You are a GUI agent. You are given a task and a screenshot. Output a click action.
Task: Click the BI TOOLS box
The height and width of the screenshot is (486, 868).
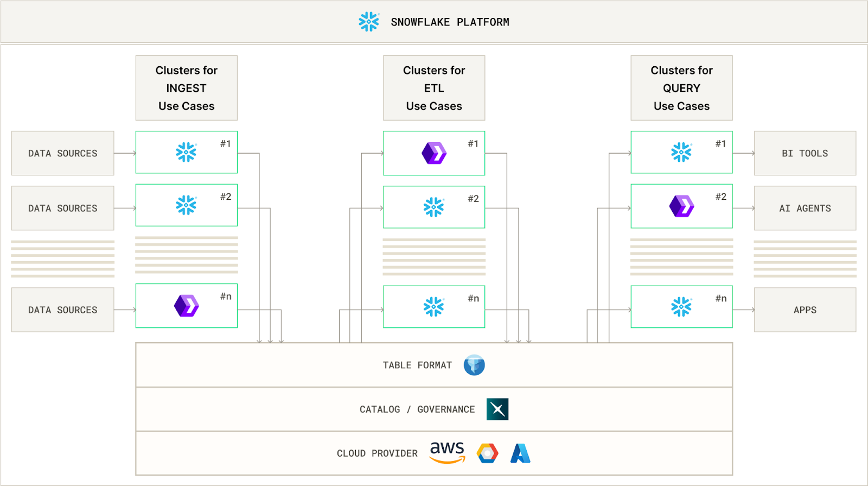click(805, 153)
